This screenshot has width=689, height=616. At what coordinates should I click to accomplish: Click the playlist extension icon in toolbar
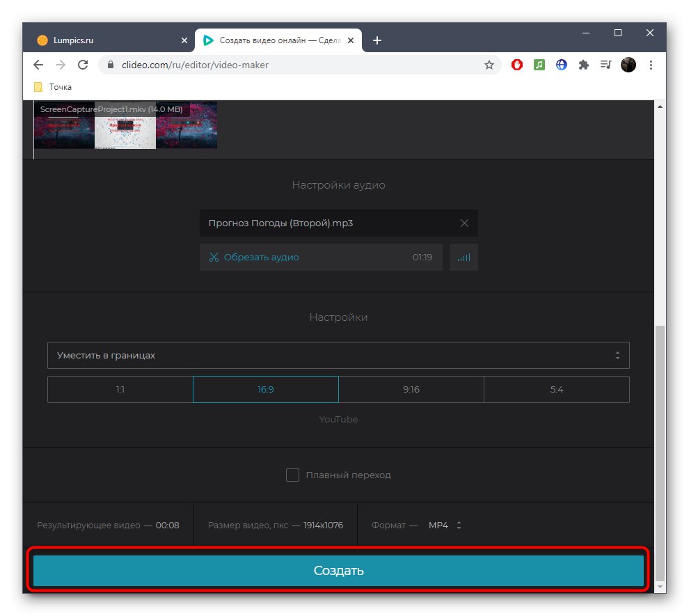(605, 64)
